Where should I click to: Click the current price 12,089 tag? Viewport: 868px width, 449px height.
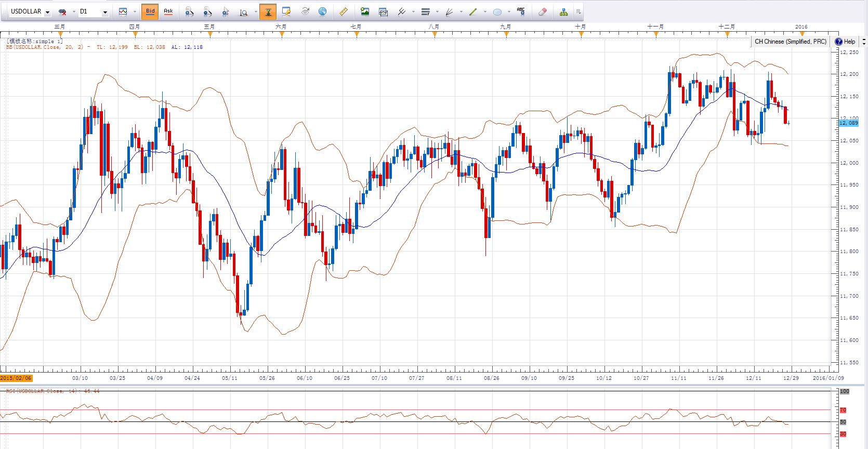(x=849, y=123)
